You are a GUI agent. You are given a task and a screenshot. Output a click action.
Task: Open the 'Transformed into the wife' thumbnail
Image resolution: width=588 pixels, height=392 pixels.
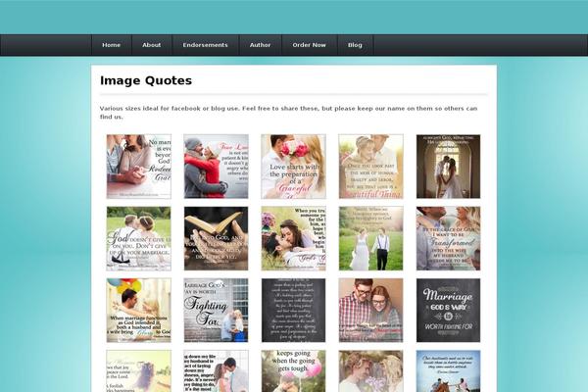[448, 238]
